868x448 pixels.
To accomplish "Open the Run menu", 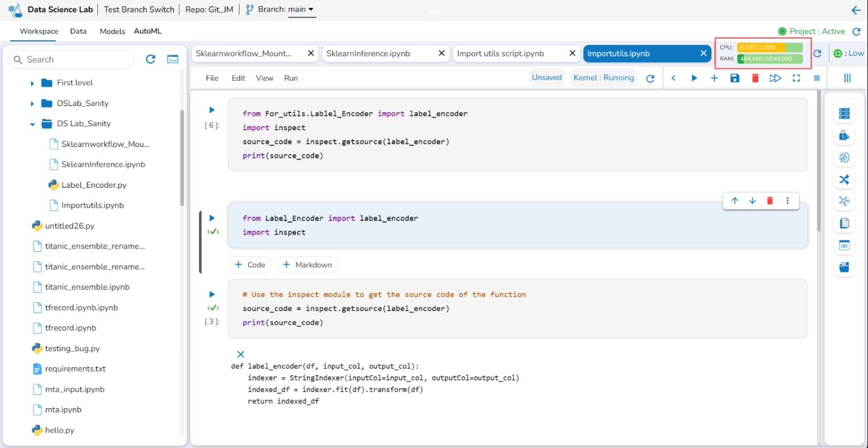I will [291, 78].
